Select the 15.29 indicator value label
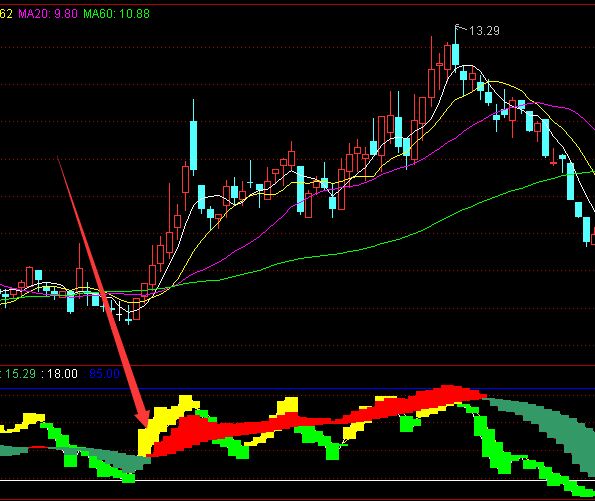Image resolution: width=595 pixels, height=501 pixels. [x=20, y=374]
